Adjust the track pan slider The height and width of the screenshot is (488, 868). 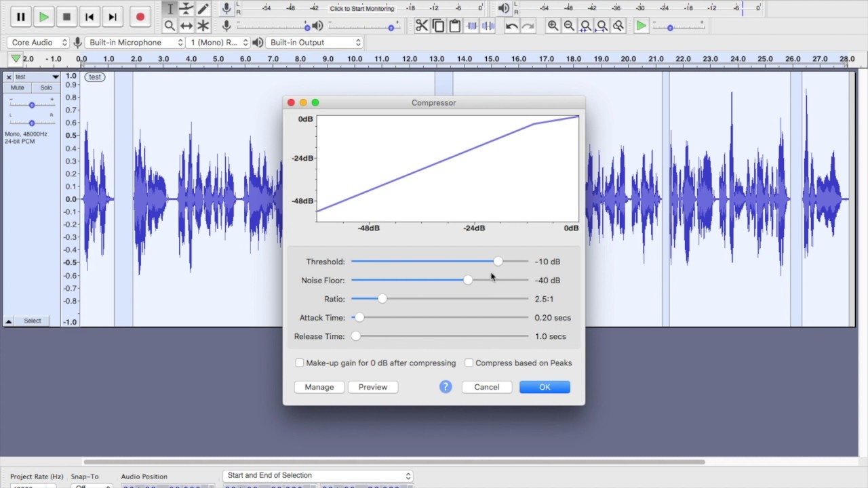(31, 123)
